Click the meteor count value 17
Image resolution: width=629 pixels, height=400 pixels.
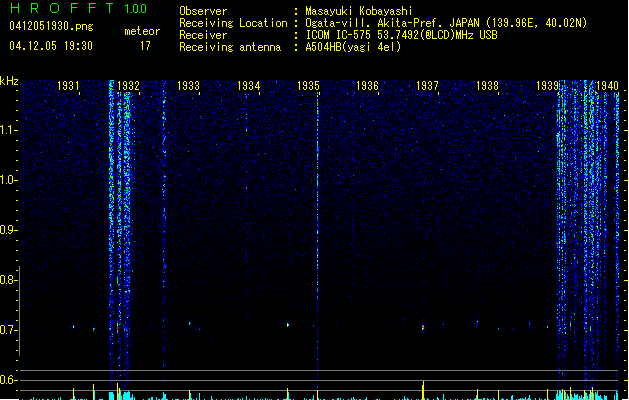point(145,46)
